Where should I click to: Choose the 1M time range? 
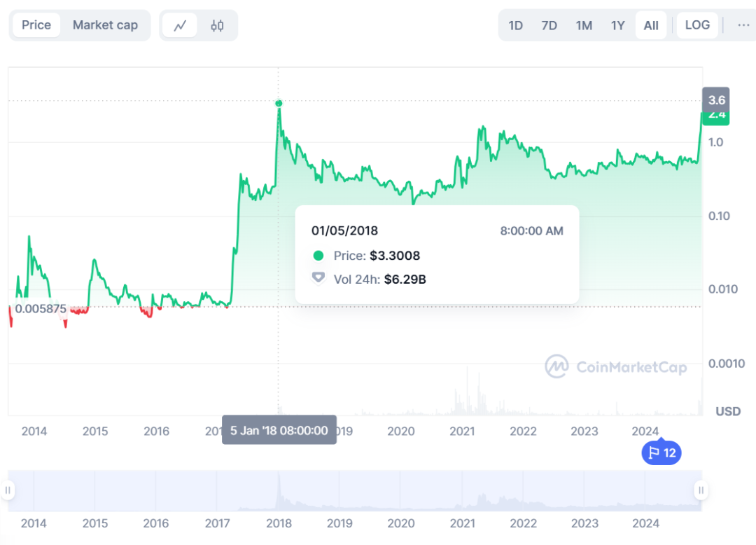[584, 26]
